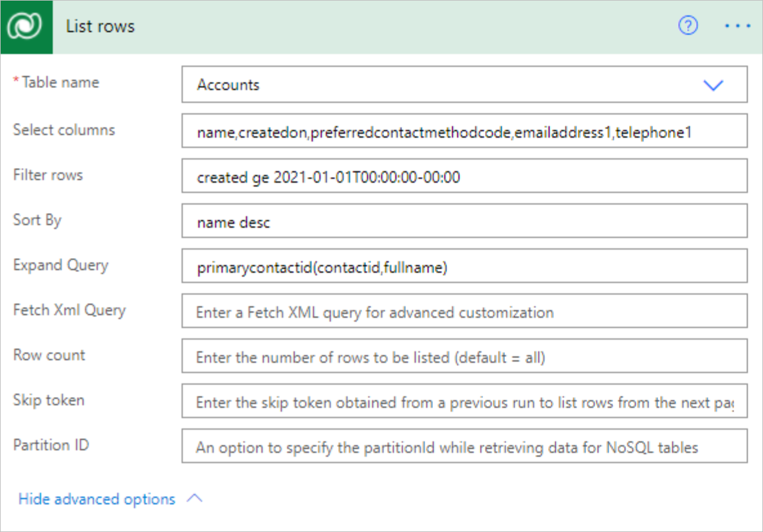Click the Skip token input field

[x=464, y=401]
